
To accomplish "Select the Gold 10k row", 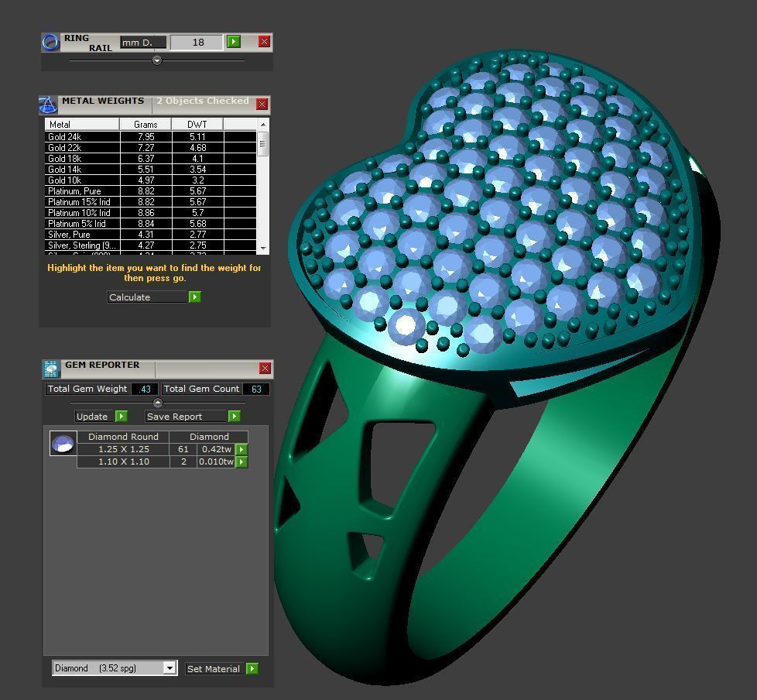I will point(151,180).
